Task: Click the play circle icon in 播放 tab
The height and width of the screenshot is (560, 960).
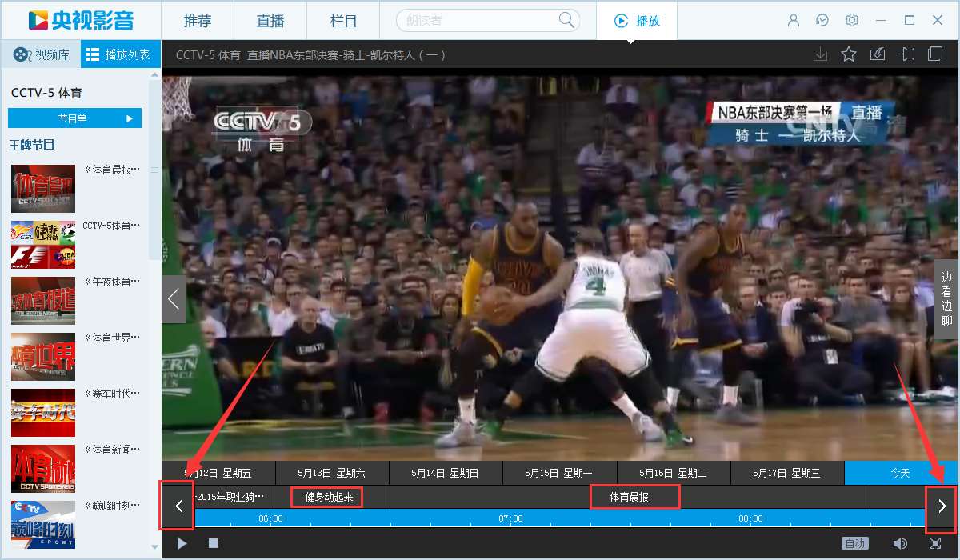Action: click(621, 21)
